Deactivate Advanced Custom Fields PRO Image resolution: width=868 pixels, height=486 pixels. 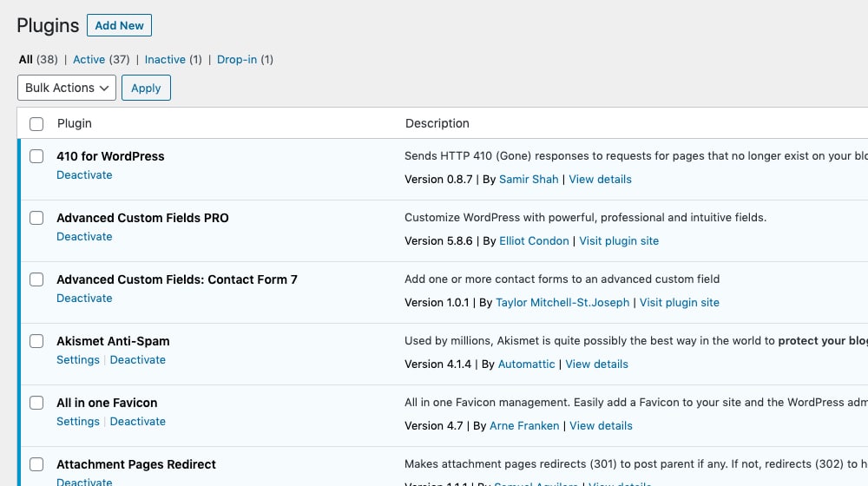[84, 236]
